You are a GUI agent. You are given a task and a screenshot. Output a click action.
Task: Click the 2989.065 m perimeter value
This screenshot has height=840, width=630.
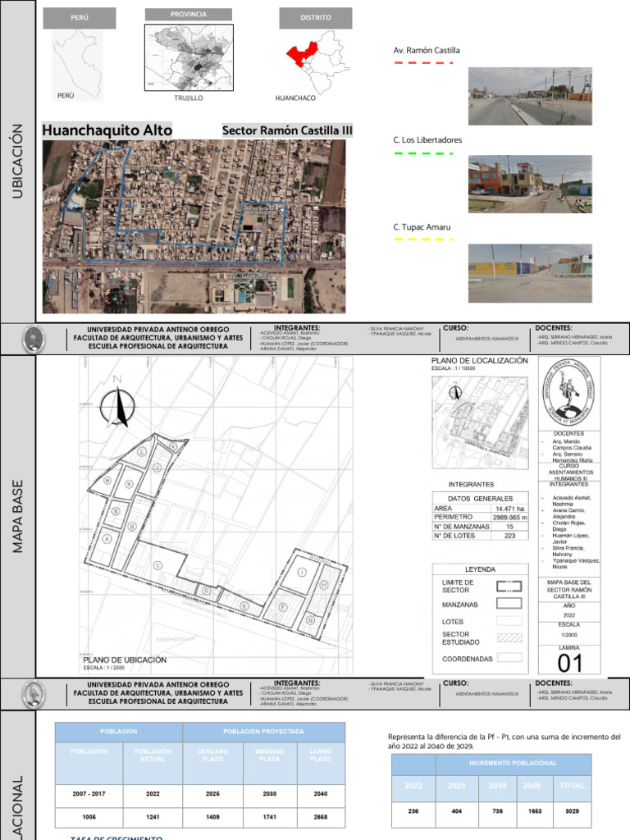pyautogui.click(x=509, y=518)
